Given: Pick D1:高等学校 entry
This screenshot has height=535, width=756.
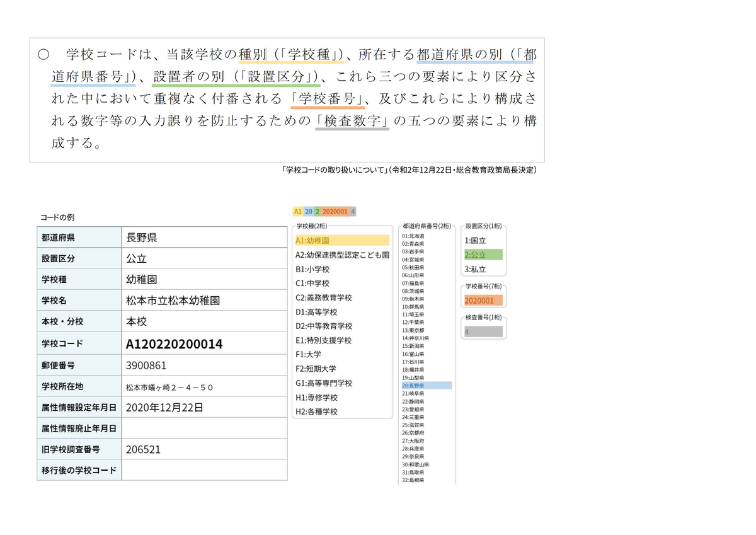Looking at the screenshot, I should [x=316, y=312].
